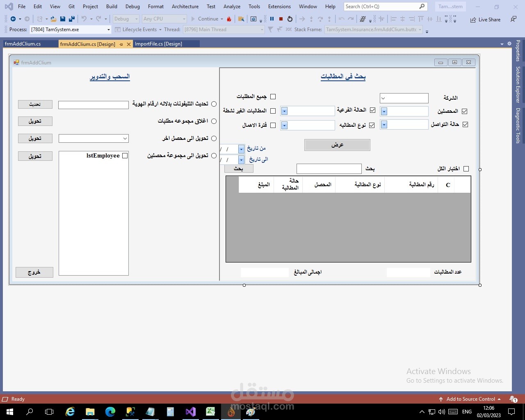Open the Extensions menu
This screenshot has height=420, width=525.
(x=279, y=7)
